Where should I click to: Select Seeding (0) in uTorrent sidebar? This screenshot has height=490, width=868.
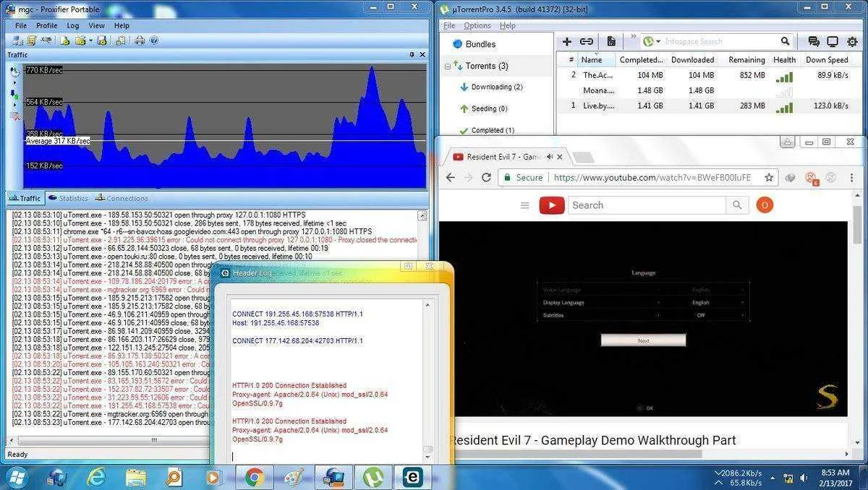(x=483, y=108)
